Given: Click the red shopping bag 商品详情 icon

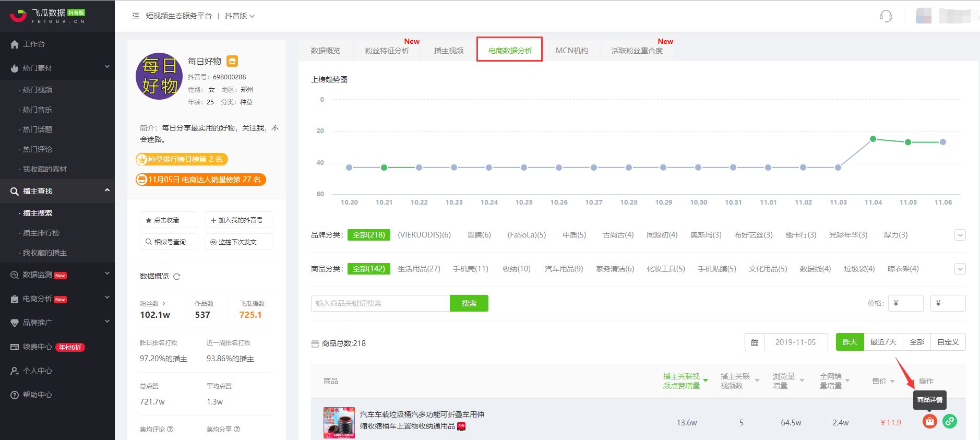Looking at the screenshot, I should [929, 421].
